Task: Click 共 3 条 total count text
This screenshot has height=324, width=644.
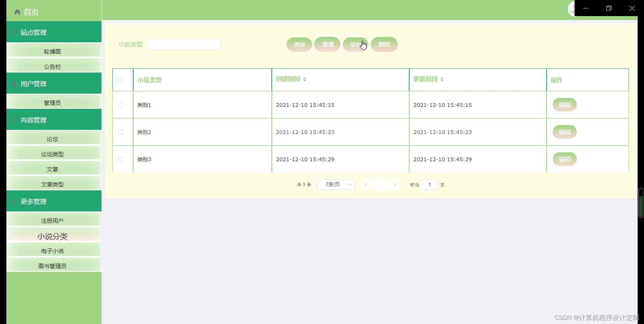Action: click(x=304, y=184)
